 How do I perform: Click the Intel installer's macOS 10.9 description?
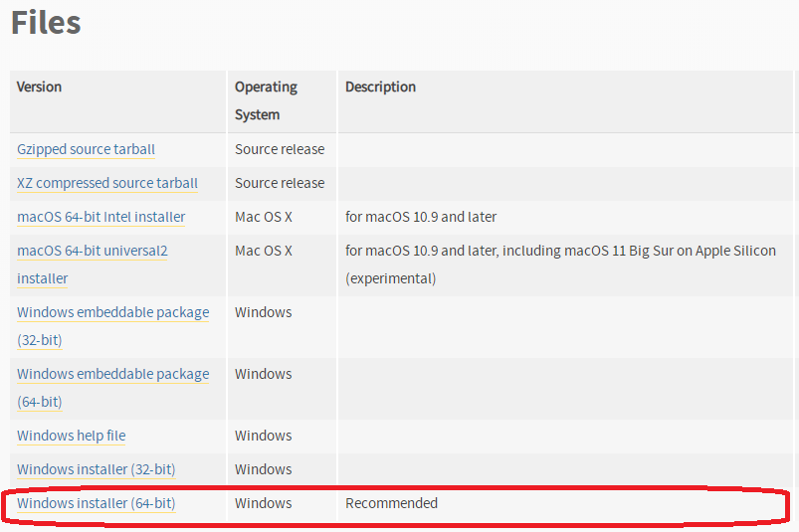(420, 217)
